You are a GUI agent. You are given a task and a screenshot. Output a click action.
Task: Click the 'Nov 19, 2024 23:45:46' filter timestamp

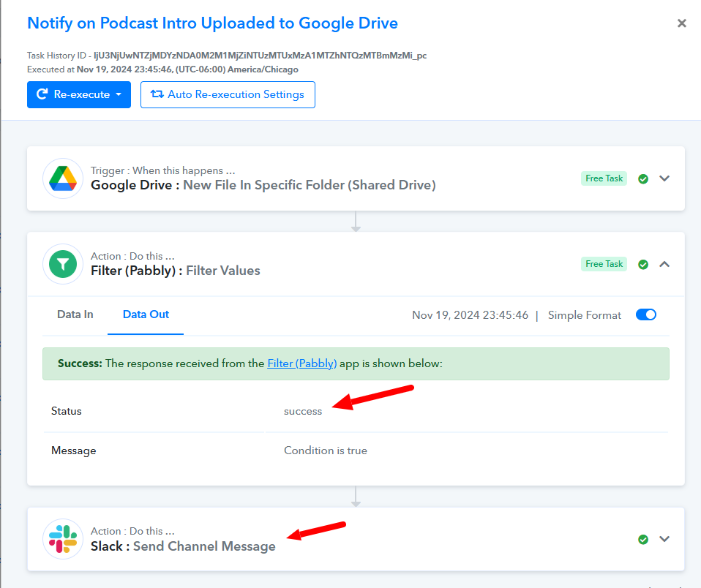tap(470, 315)
